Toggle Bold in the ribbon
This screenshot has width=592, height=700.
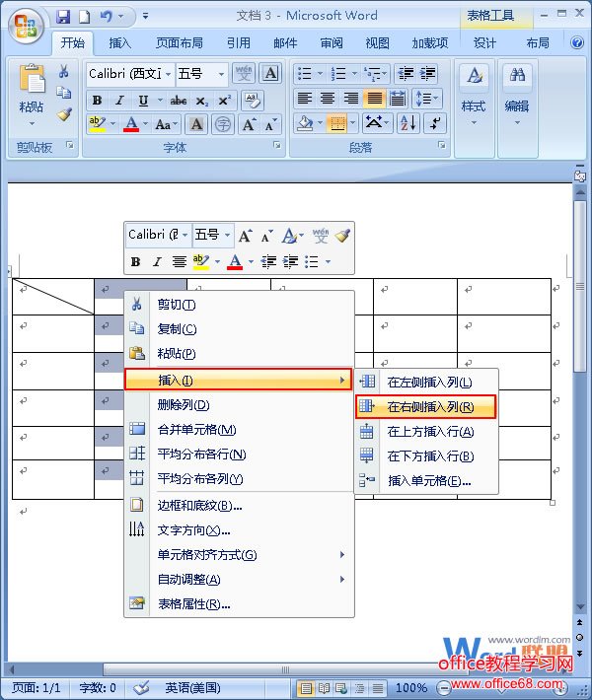click(97, 101)
